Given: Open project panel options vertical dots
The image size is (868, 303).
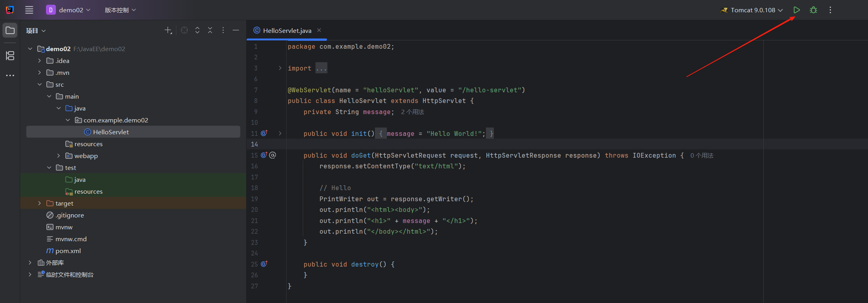Looking at the screenshot, I should pos(223,30).
